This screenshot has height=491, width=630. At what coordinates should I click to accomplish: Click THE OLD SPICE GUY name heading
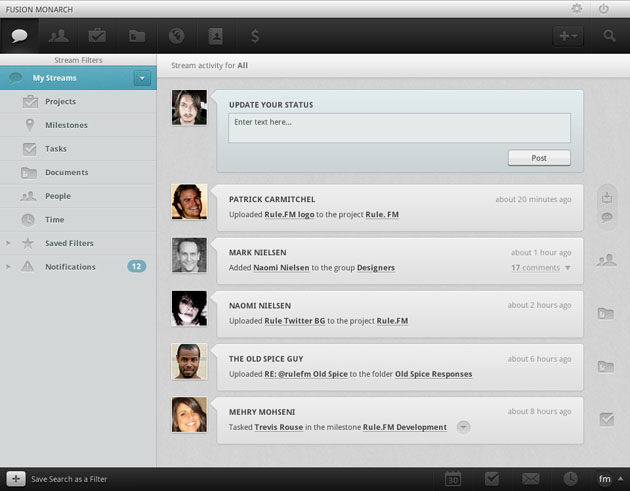(266, 359)
